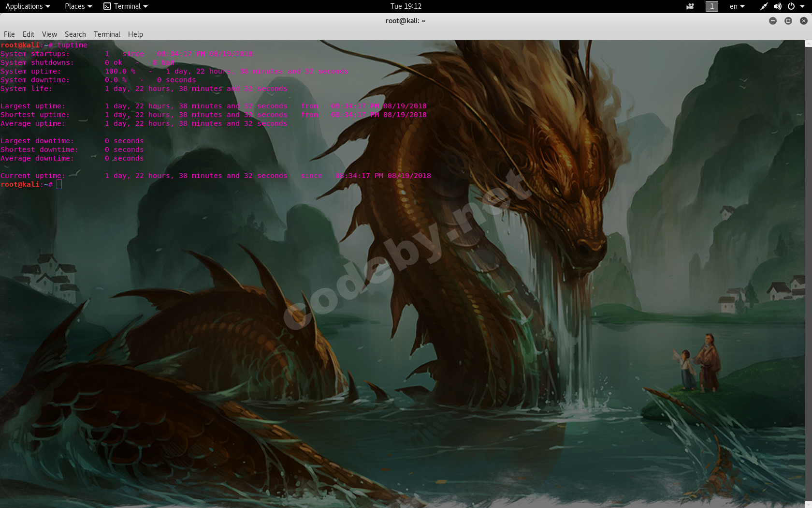Click the screen recorder camera icon
This screenshot has height=508, width=812.
pos(690,6)
